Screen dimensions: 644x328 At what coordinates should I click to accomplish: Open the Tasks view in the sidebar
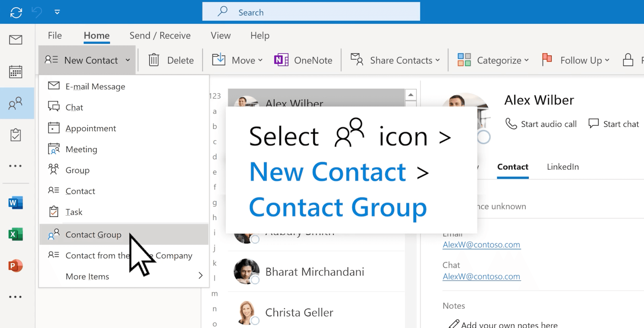[15, 135]
